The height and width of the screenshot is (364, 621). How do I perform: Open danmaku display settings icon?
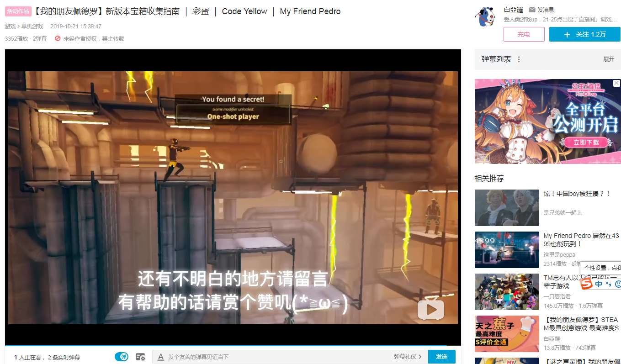pos(140,357)
